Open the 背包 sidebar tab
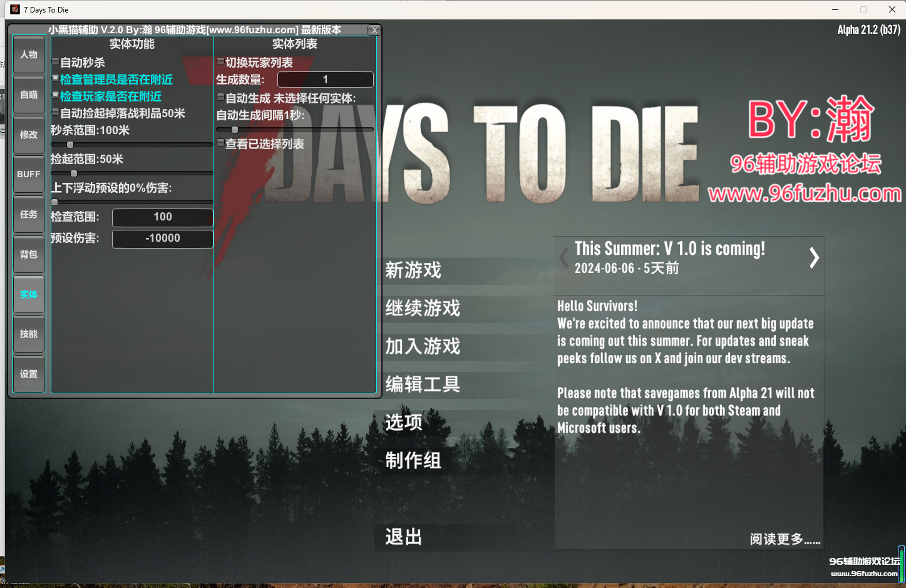Screen dimensions: 906x588 [29, 254]
